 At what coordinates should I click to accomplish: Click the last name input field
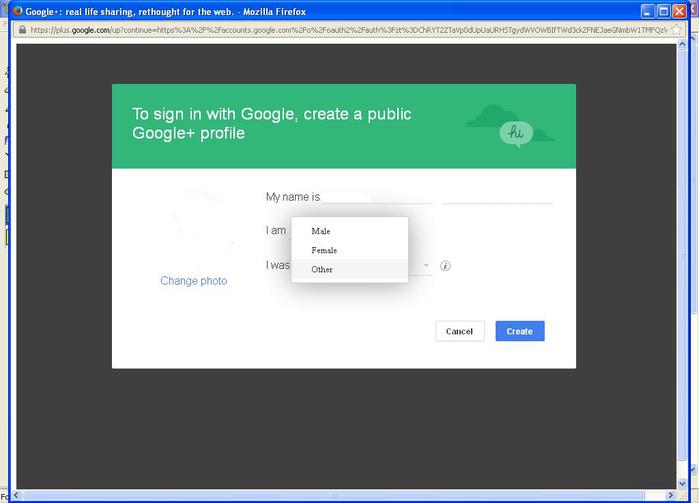498,197
